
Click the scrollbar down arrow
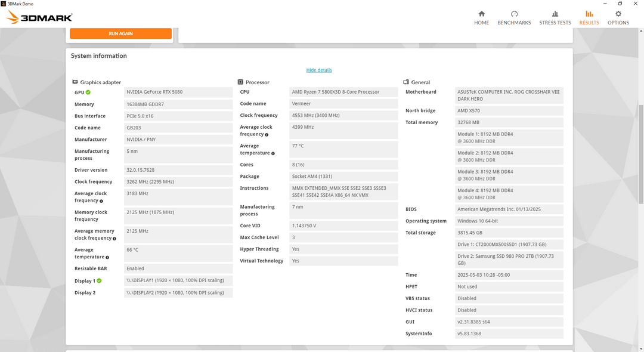click(640, 349)
